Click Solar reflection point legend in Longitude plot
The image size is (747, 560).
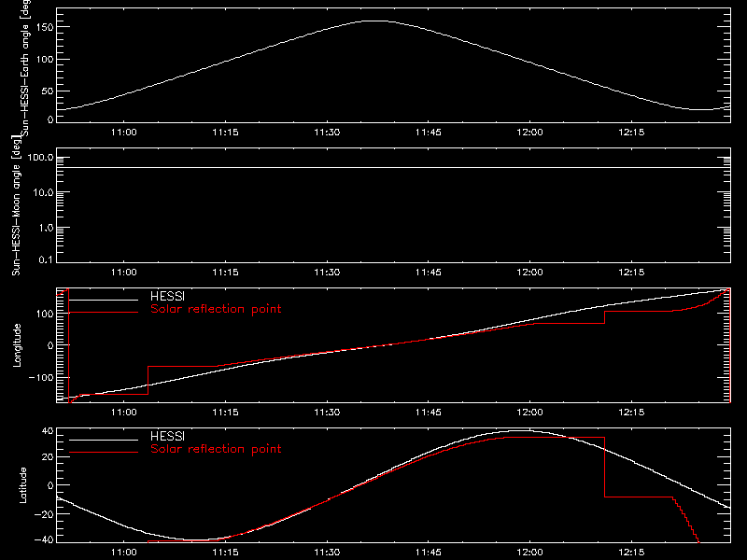(x=216, y=309)
